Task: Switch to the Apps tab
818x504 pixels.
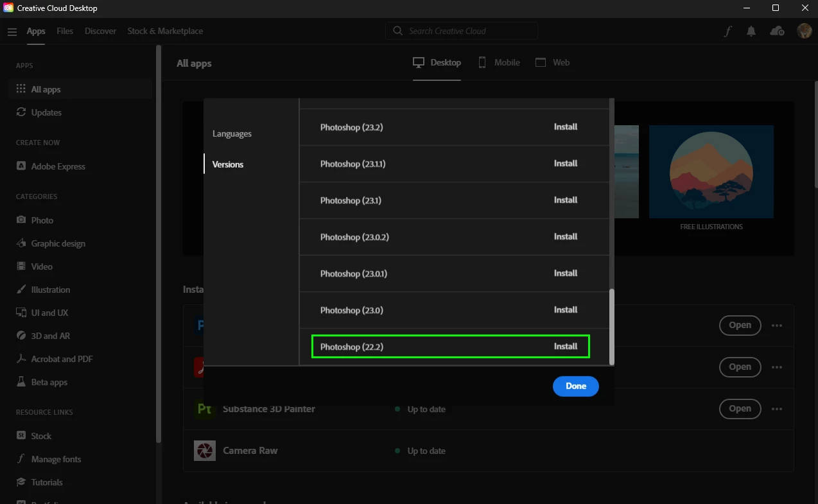Action: 36,31
